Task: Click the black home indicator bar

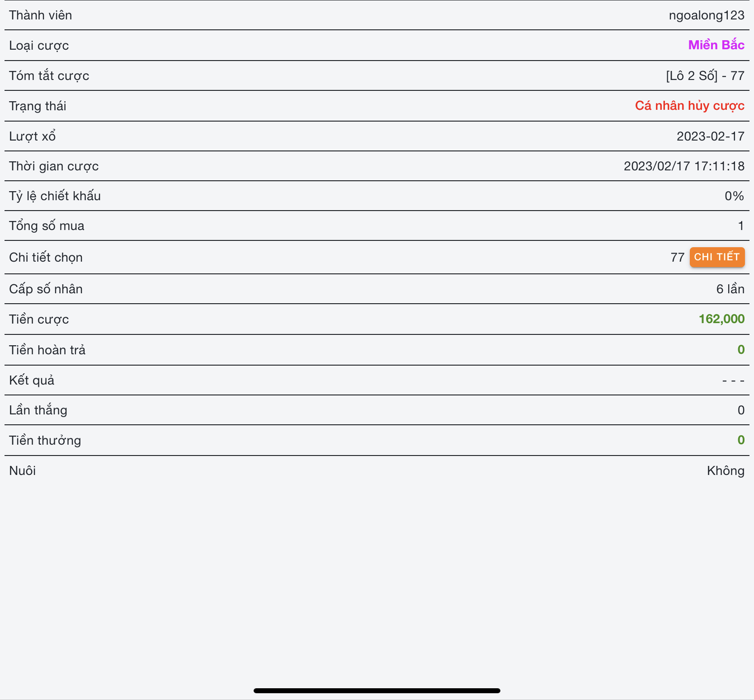Action: (377, 691)
